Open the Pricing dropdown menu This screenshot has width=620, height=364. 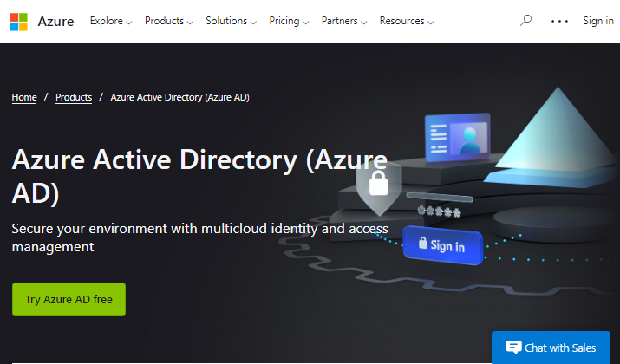[289, 21]
